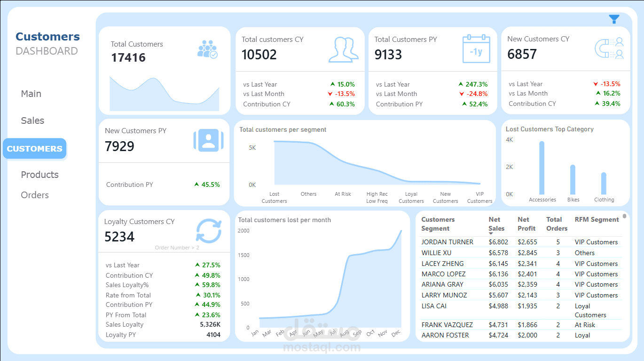Select the LARRY MUNOZ row
This screenshot has width=644, height=361.
click(520, 295)
